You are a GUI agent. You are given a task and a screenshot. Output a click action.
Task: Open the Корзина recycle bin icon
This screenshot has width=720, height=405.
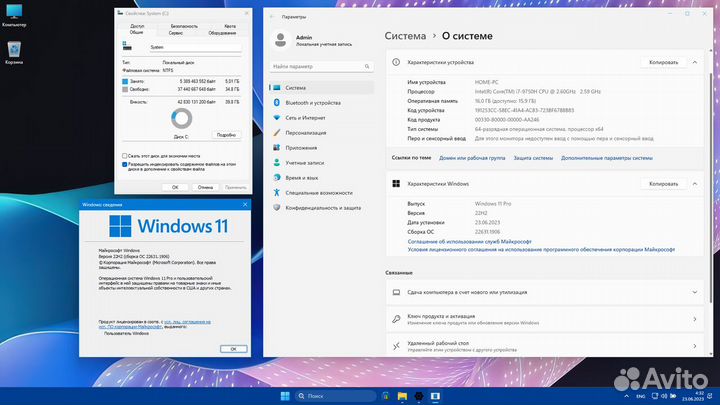(x=14, y=52)
